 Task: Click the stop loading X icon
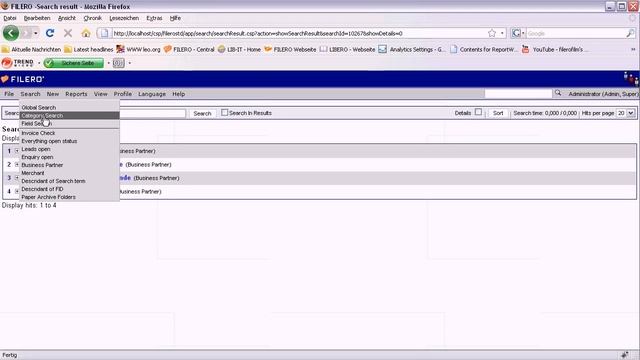[x=68, y=33]
